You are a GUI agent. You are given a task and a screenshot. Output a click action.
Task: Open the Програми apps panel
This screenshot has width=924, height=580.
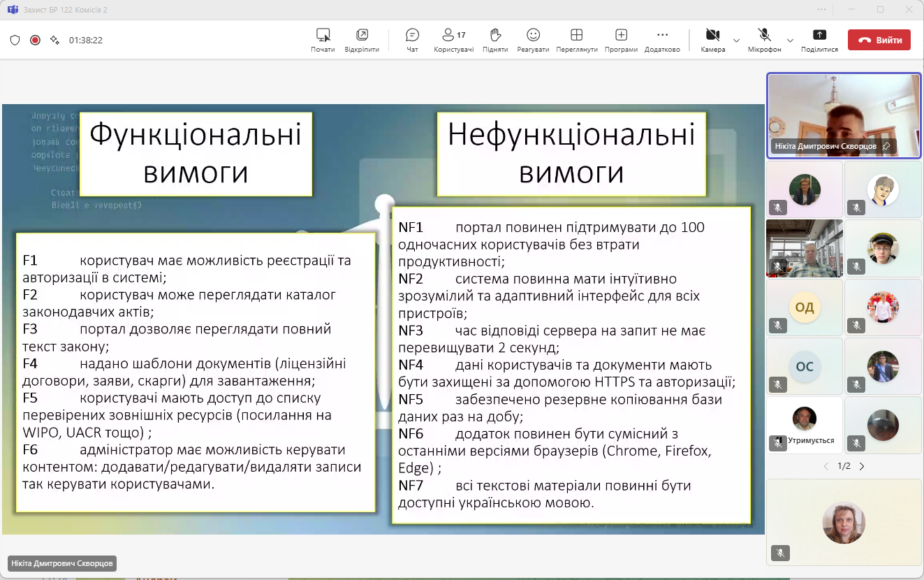621,41
